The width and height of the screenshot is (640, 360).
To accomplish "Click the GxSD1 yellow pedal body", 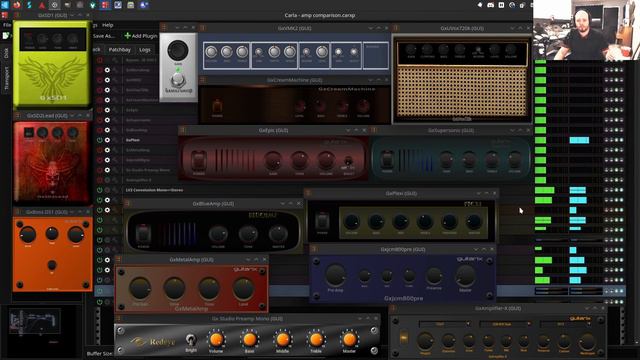I will point(52,64).
